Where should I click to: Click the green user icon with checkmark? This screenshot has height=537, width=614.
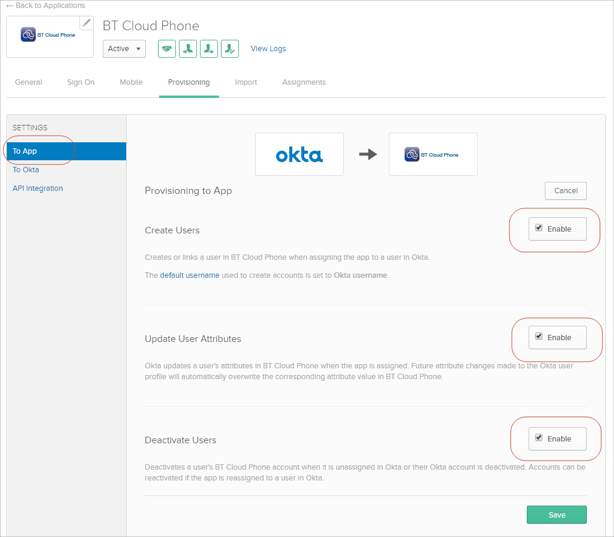pos(230,48)
